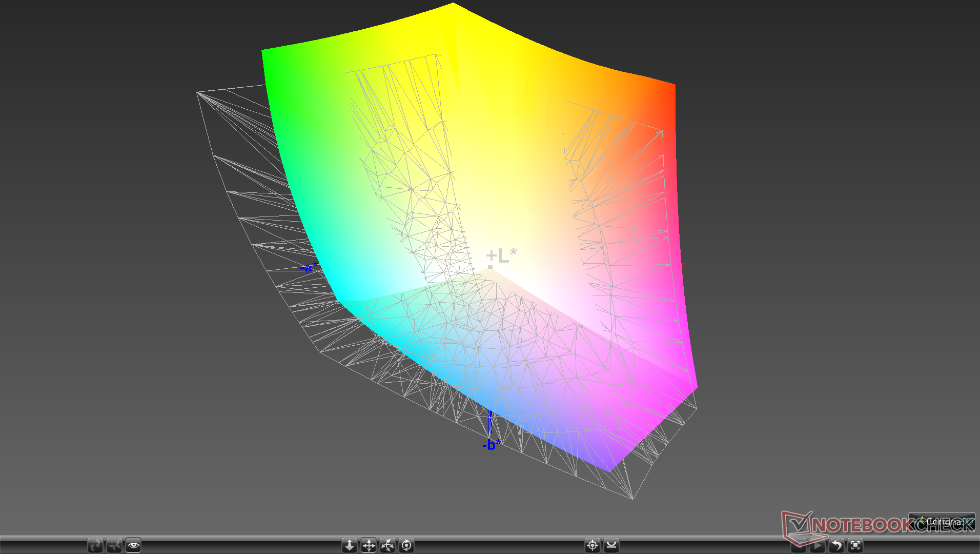Click the Fit scene to window button
The image size is (980, 554).
tap(855, 545)
